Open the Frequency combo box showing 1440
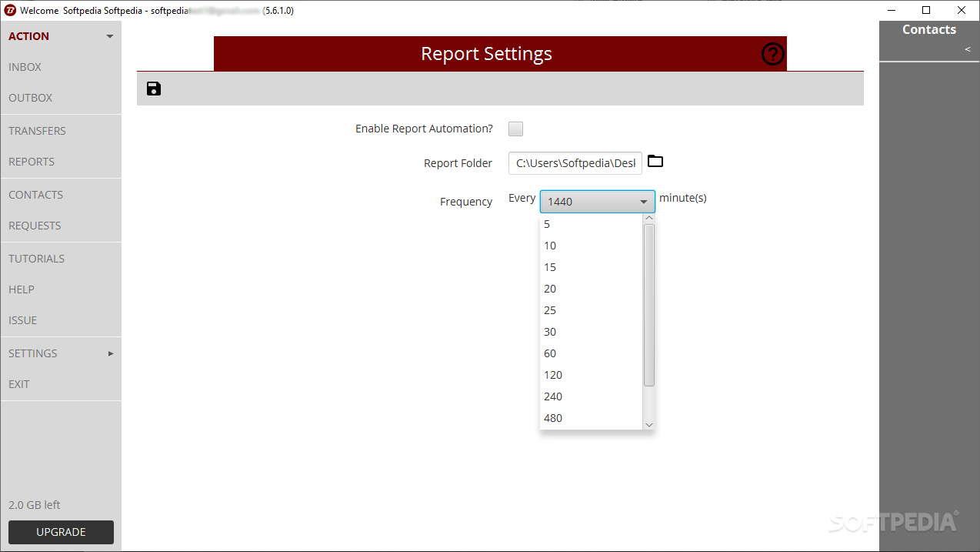The width and height of the screenshot is (980, 552). pos(598,202)
